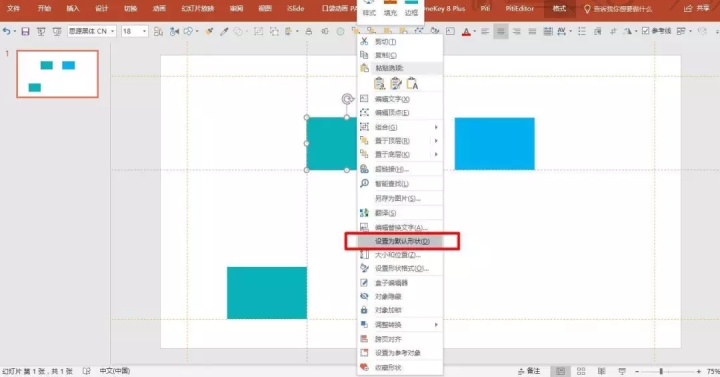720x377 pixels.
Task: Choose 大小和位置(Z) from context menu
Action: 400,255
